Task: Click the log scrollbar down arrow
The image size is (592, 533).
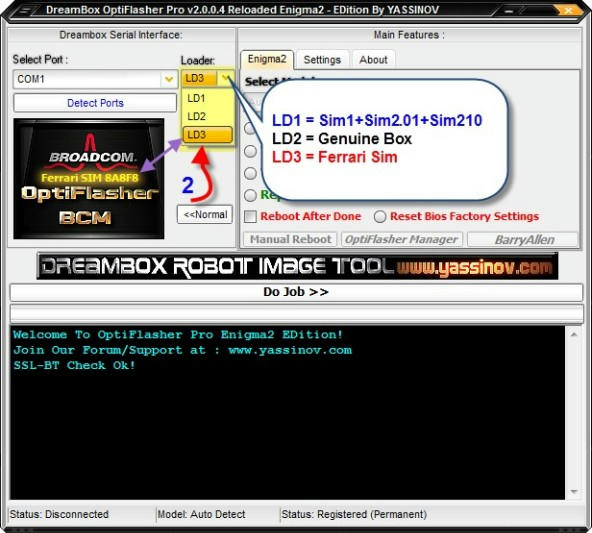Action: coord(574,491)
